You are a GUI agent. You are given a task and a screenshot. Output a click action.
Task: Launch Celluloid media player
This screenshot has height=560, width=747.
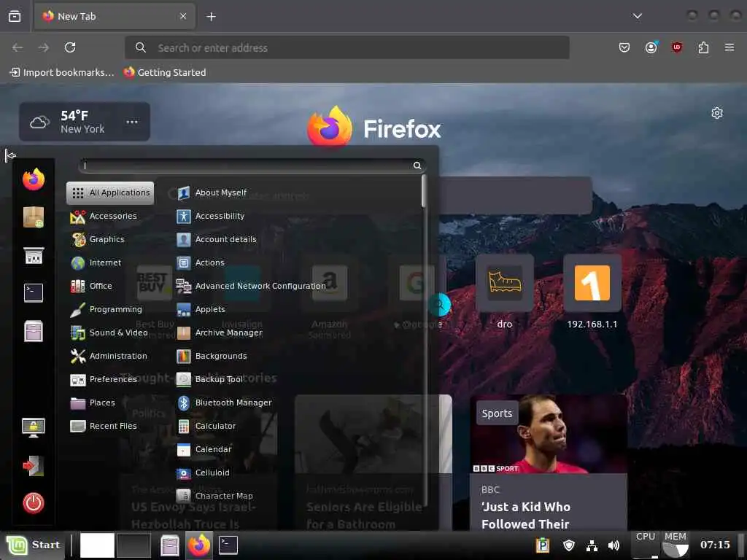click(203, 472)
